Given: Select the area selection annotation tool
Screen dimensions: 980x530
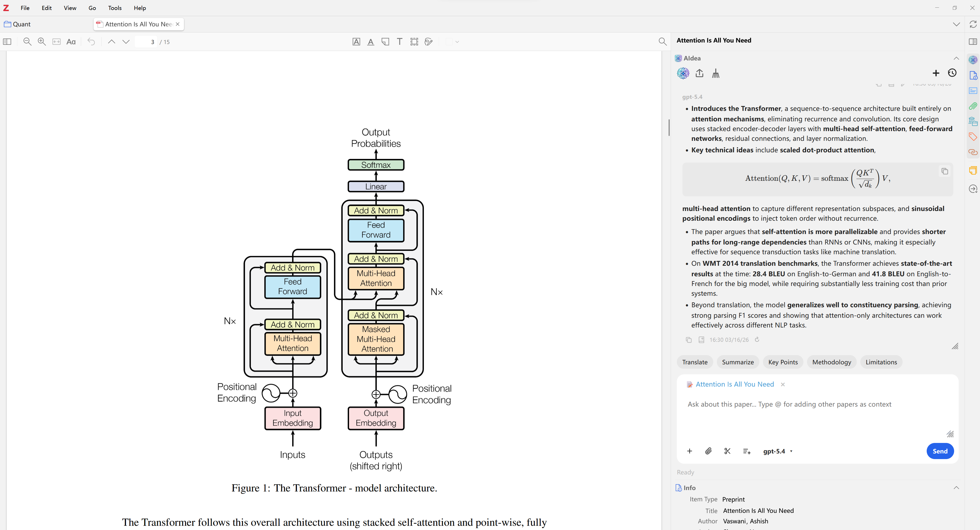Looking at the screenshot, I should click(414, 42).
